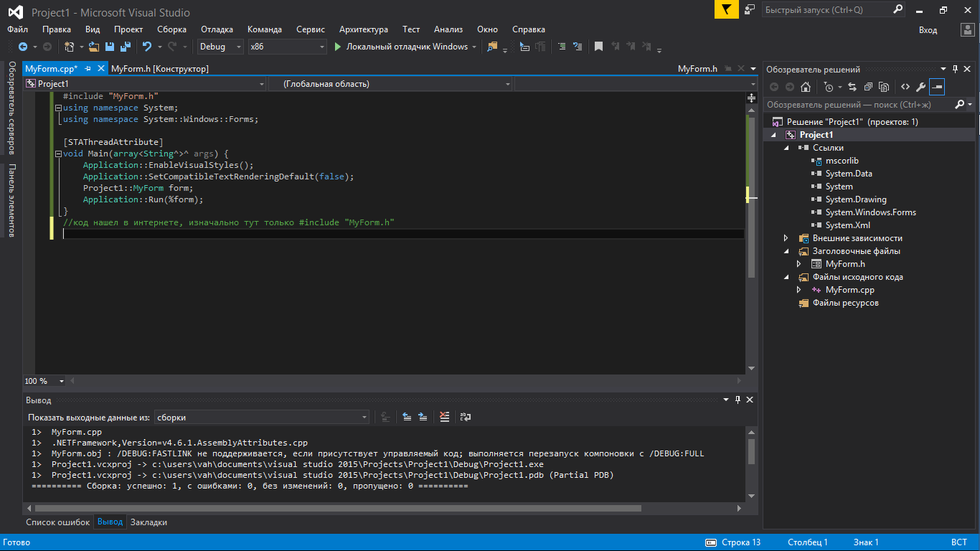Image resolution: width=980 pixels, height=551 pixels.
Task: Click the Find in Files toolbar icon
Action: click(492, 47)
